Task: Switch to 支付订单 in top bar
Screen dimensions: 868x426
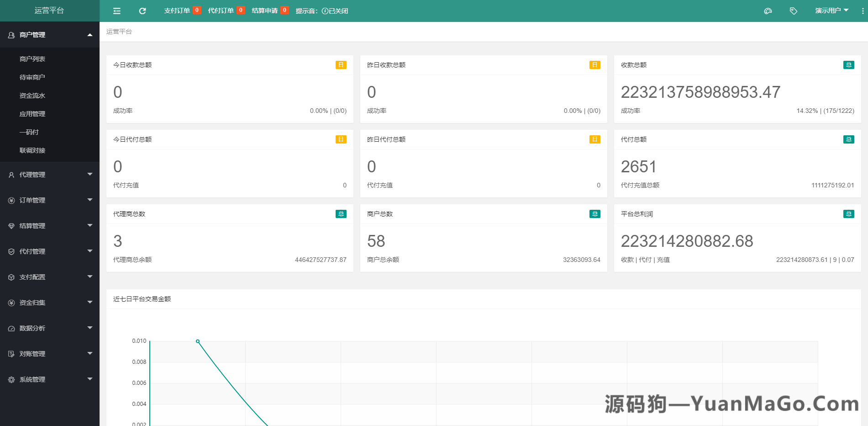Action: coord(178,10)
